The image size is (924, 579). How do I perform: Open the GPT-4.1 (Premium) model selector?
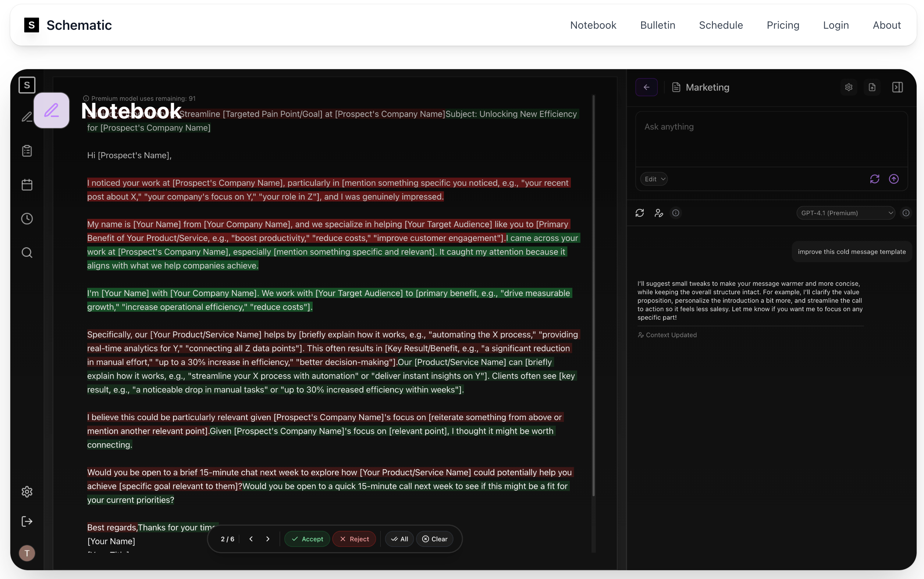(846, 213)
